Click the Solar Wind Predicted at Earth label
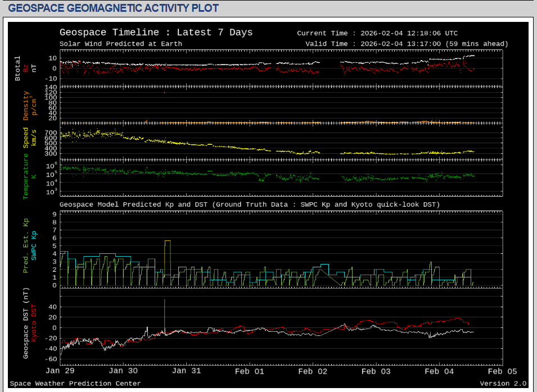The image size is (537, 392). click(121, 44)
